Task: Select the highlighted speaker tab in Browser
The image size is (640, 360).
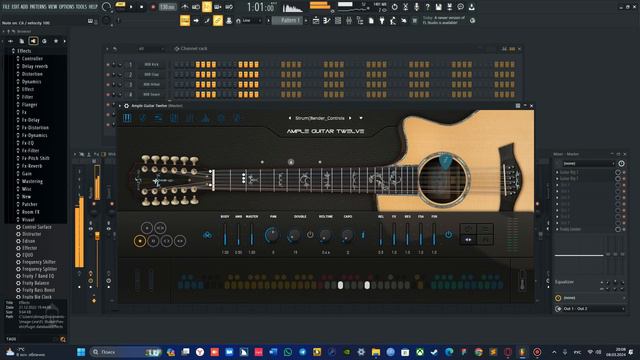Action: pyautogui.click(x=33, y=41)
